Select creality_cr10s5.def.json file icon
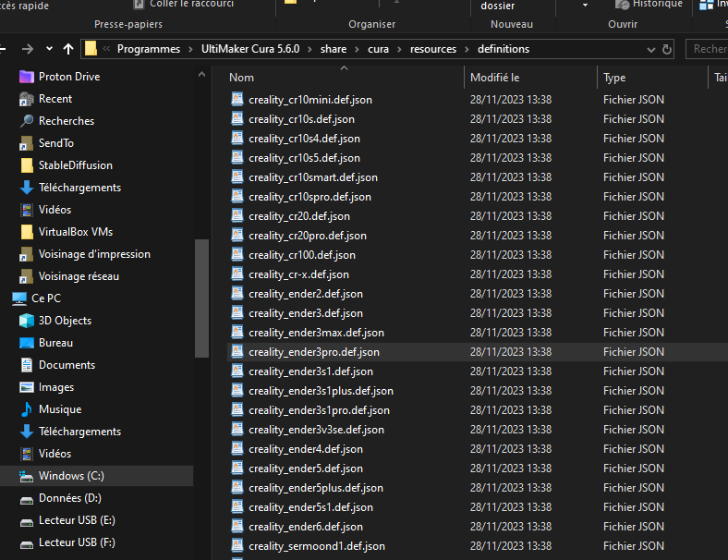728x560 pixels. (237, 158)
